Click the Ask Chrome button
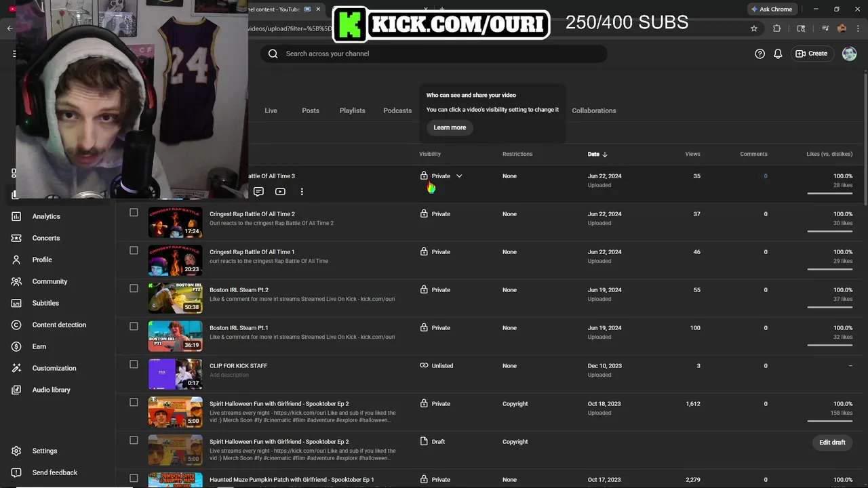The width and height of the screenshot is (868, 488). pyautogui.click(x=772, y=9)
